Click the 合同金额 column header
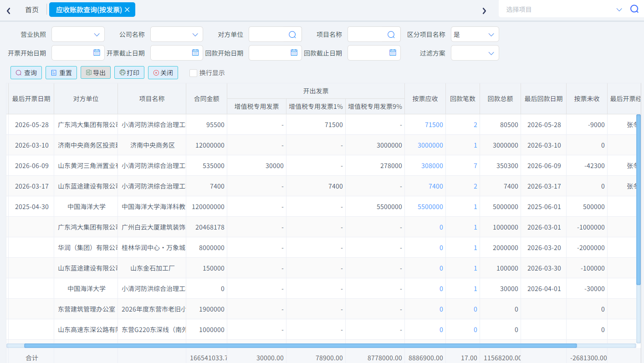 [x=206, y=99]
